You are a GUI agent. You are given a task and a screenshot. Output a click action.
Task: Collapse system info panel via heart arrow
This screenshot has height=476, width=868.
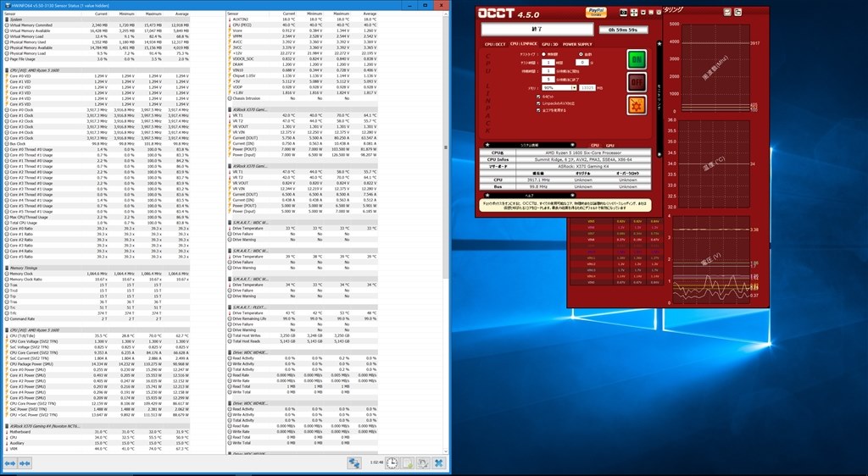(x=572, y=145)
